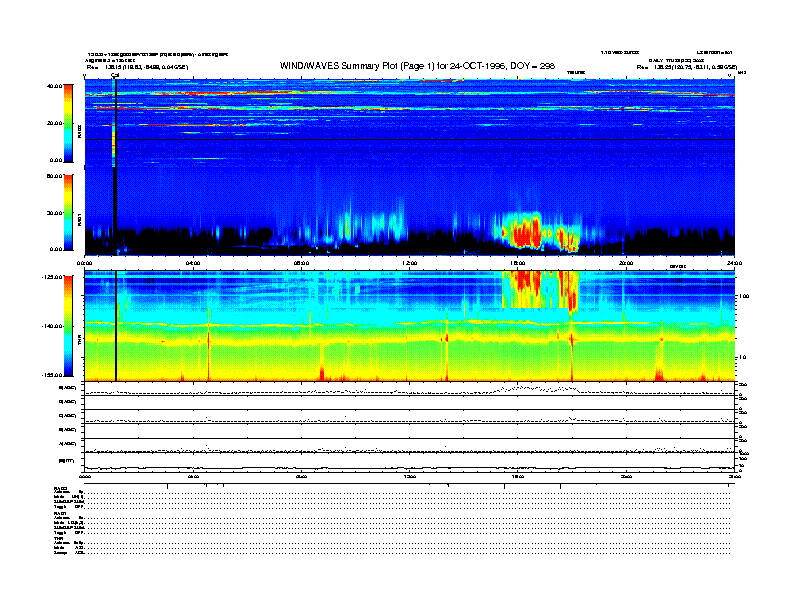Click the 100 label on TNR right axis

pyautogui.click(x=743, y=296)
